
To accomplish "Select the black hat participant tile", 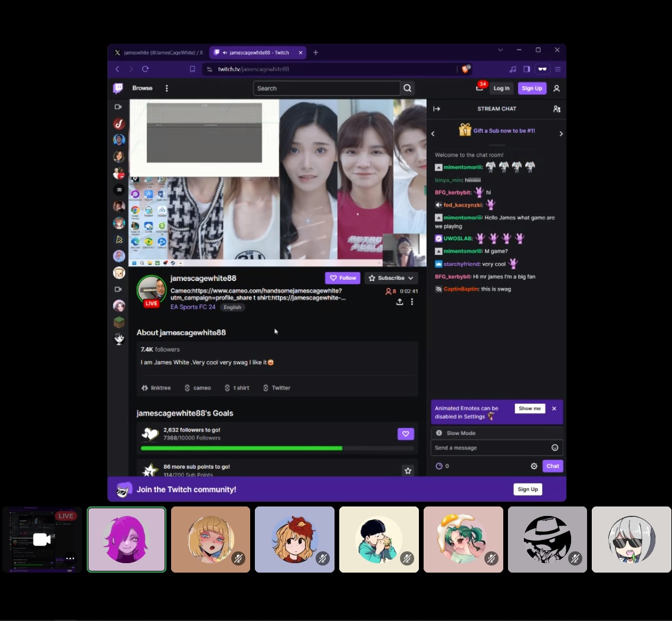I will point(548,540).
